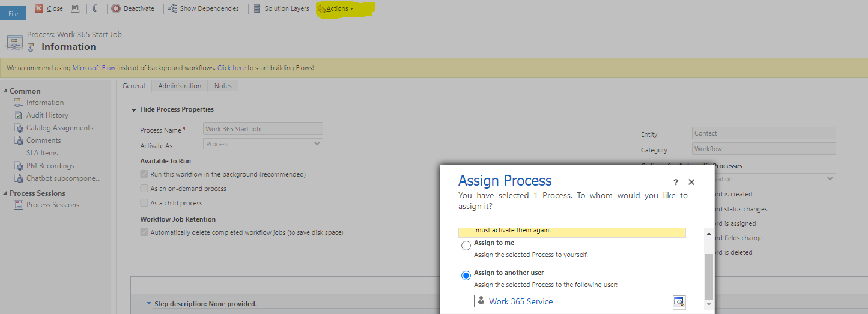This screenshot has width=868, height=314.
Task: Click the Deactivate red arrow icon
Action: tap(116, 8)
